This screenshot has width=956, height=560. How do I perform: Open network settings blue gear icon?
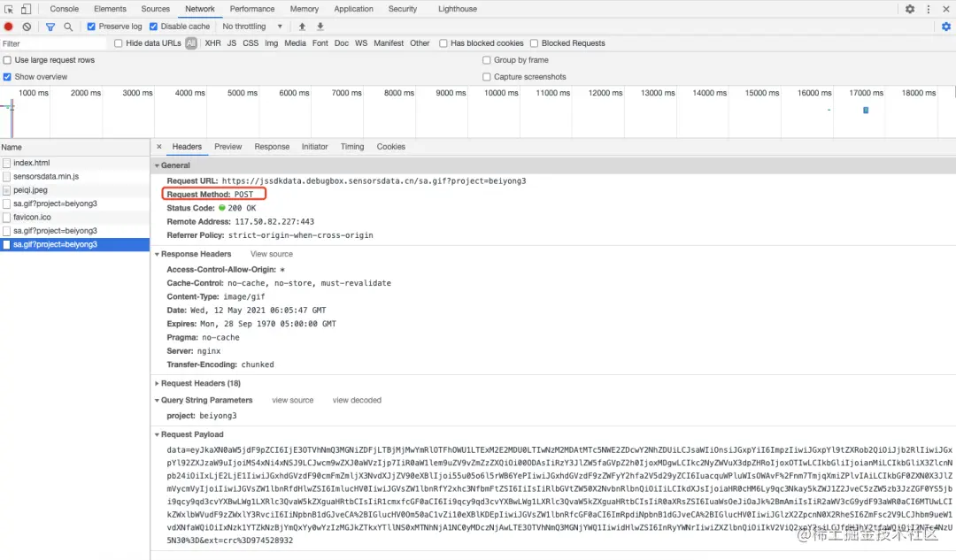[x=946, y=27]
